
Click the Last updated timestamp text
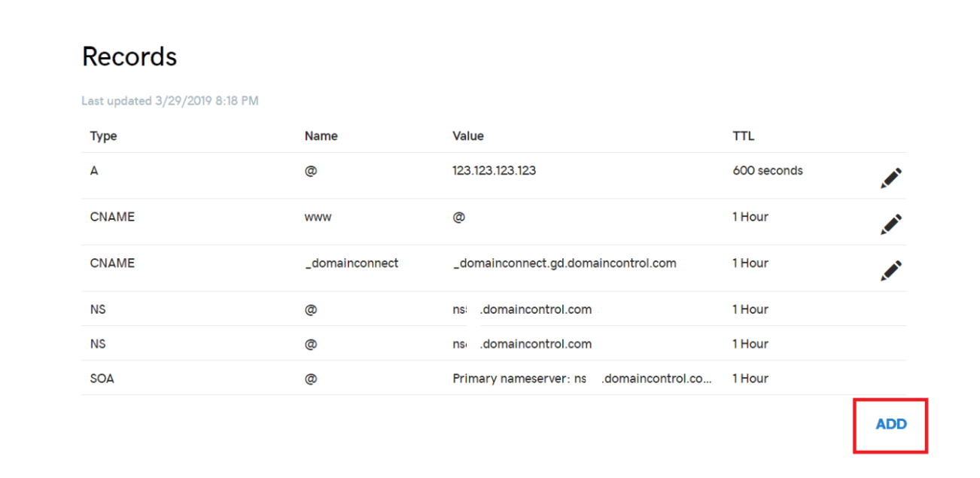pos(169,101)
